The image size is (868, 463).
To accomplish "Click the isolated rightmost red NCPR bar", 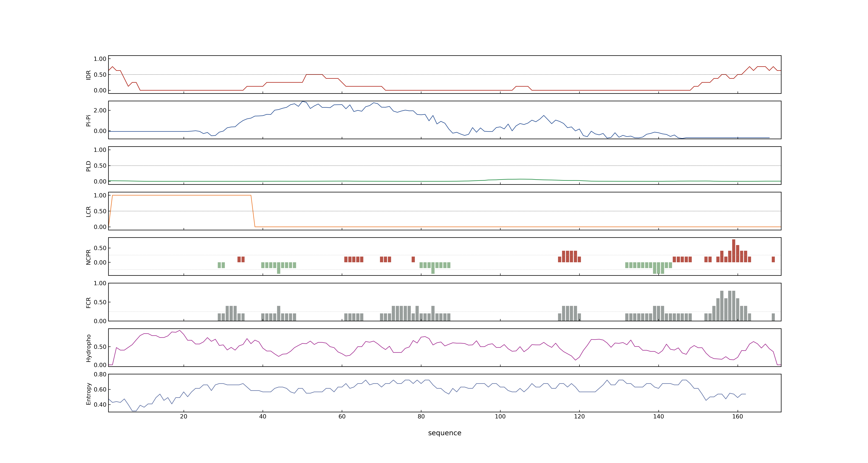I will (773, 259).
